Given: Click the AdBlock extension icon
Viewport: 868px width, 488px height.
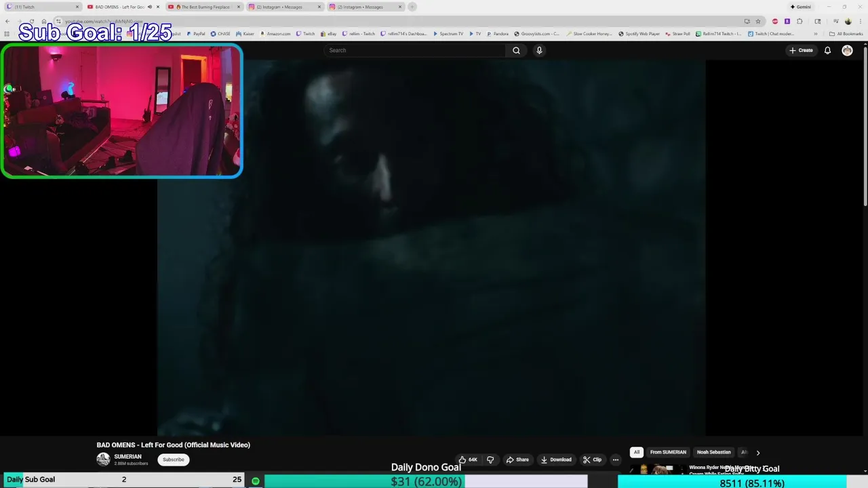Looking at the screenshot, I should [775, 21].
